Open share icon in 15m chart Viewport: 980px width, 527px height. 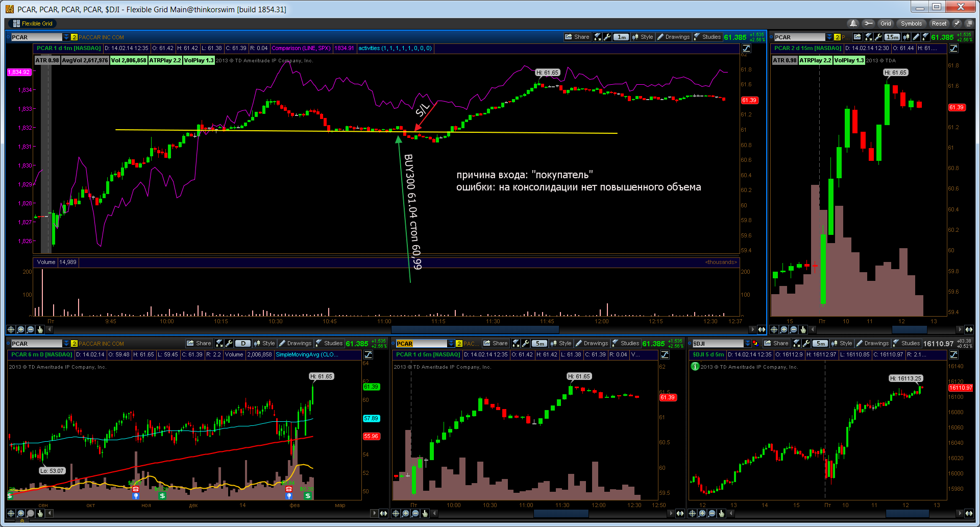pos(857,37)
